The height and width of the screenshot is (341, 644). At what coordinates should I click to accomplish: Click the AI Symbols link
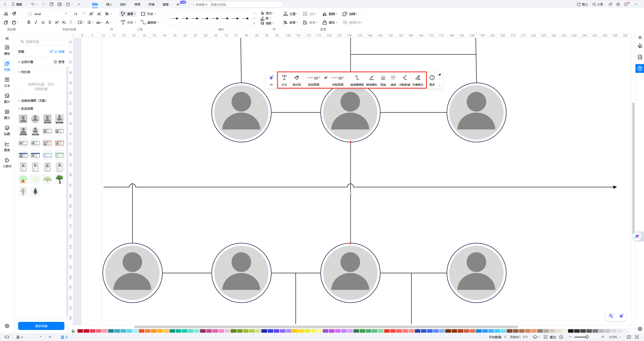tap(57, 52)
